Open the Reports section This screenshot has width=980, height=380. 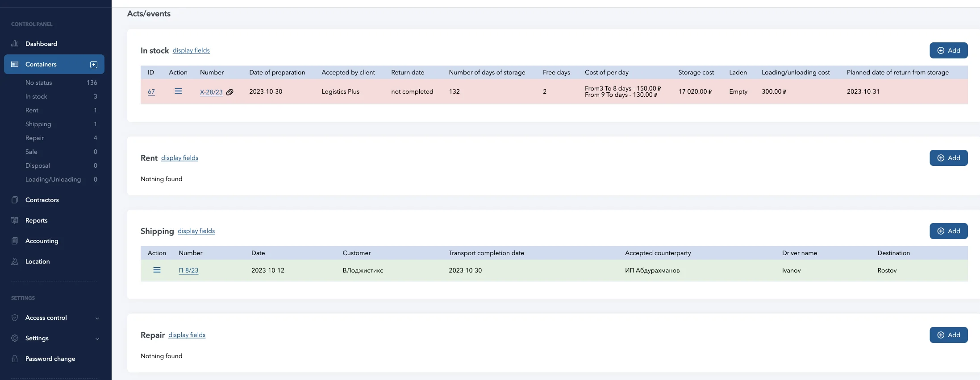click(36, 220)
